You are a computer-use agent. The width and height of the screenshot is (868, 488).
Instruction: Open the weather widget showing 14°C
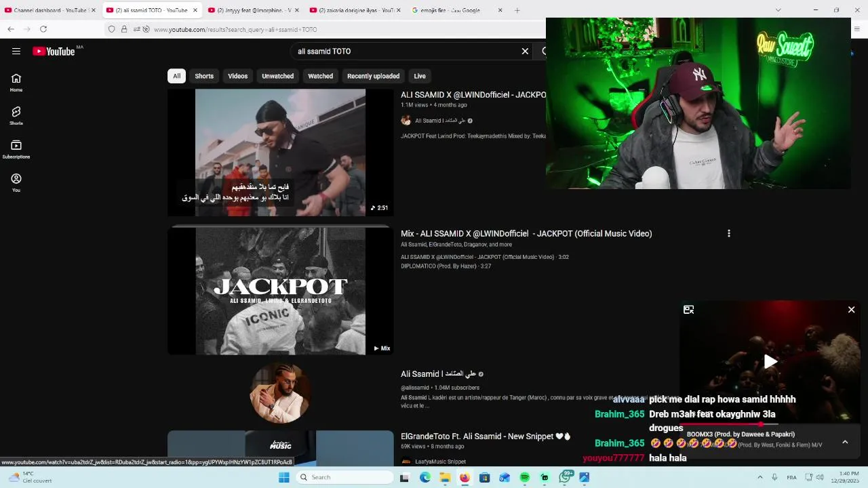[31, 477]
